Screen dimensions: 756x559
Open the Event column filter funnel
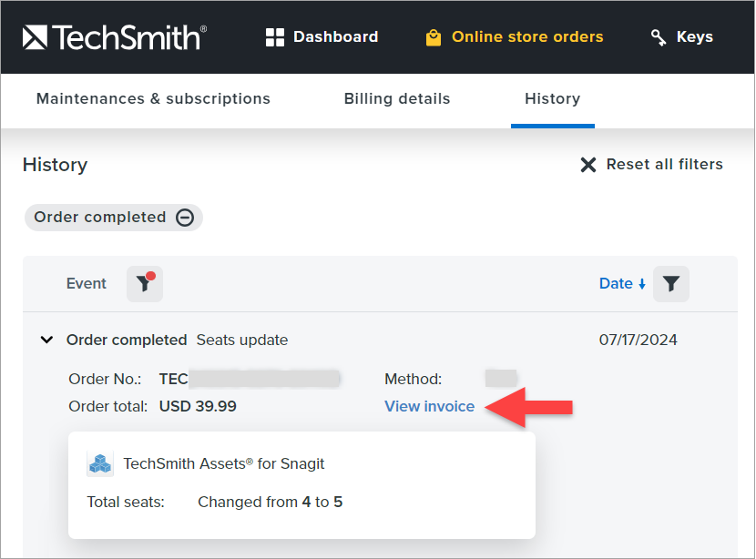point(144,284)
